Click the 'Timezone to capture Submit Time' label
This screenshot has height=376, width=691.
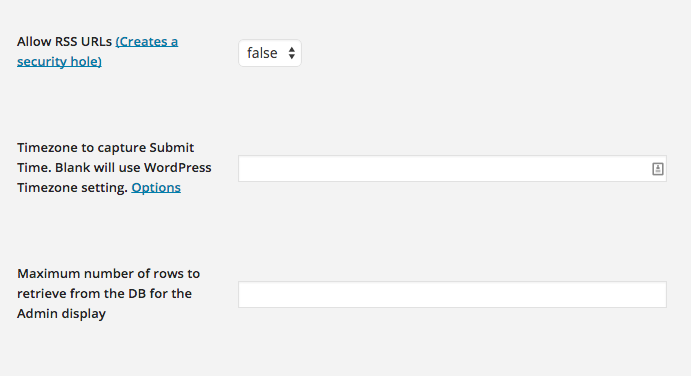tap(105, 148)
